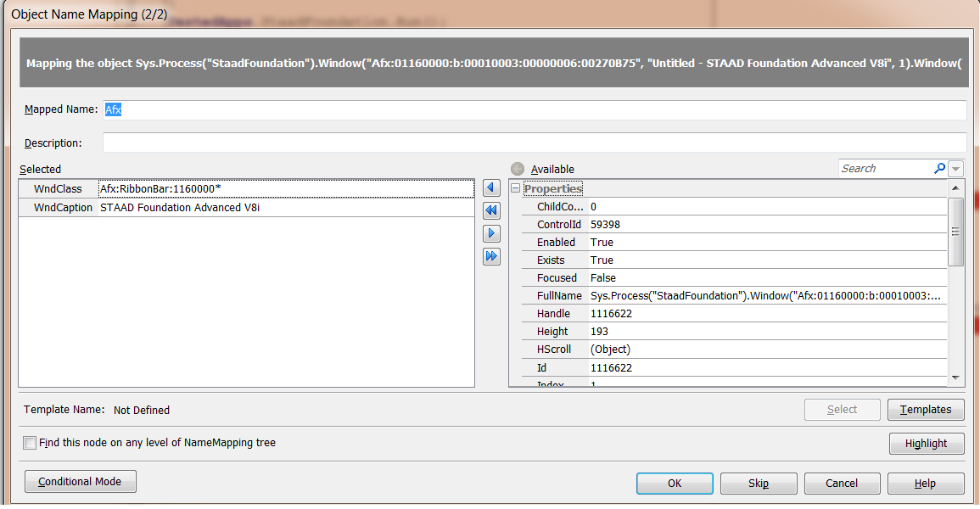Select the WndCaption row in Selected list

(246, 207)
